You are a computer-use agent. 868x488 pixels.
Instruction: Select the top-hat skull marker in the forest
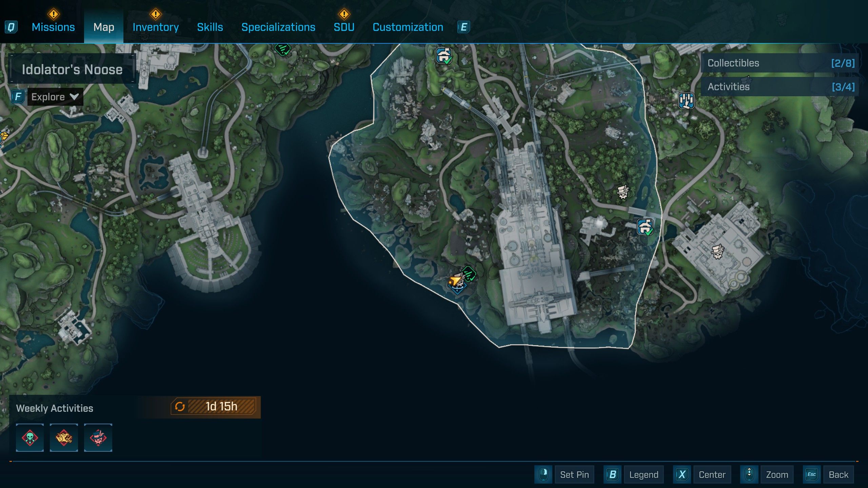(x=623, y=192)
